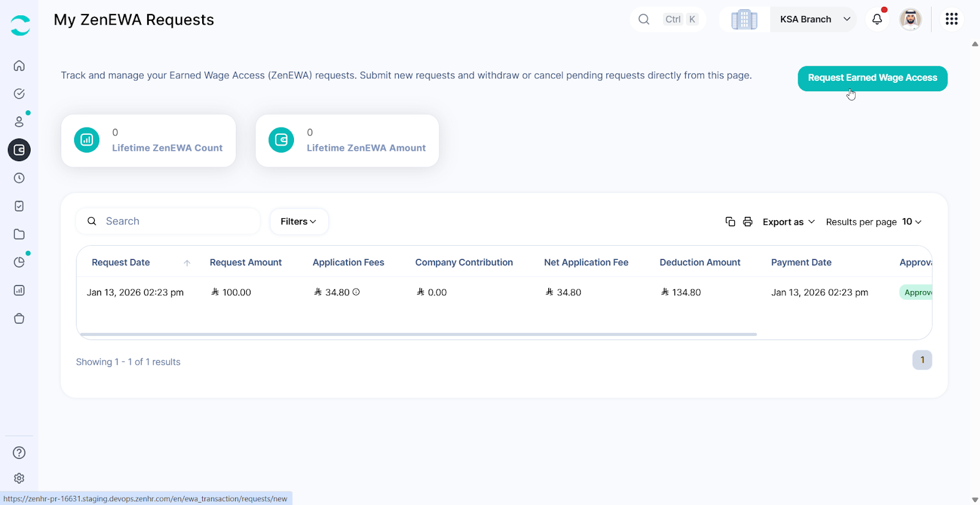
Task: Click the 134.80 deduction amount cell
Action: (681, 292)
